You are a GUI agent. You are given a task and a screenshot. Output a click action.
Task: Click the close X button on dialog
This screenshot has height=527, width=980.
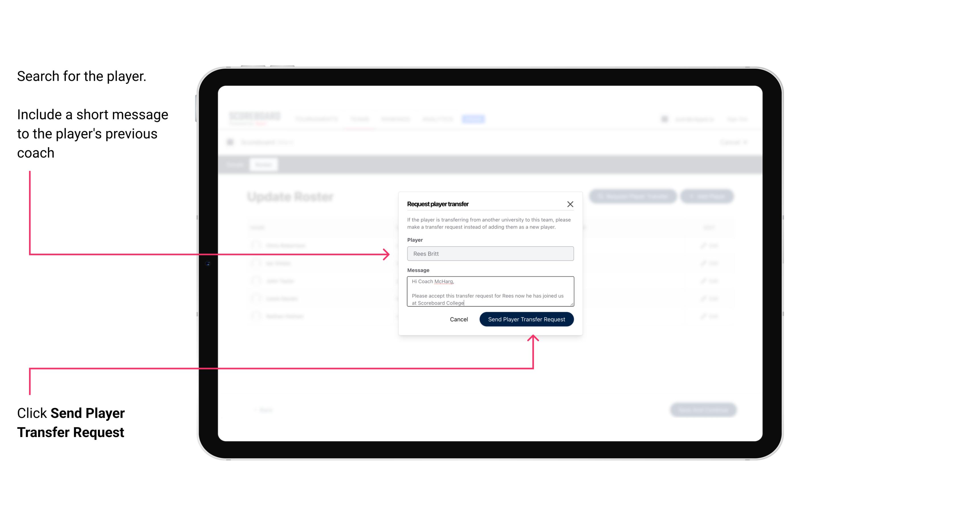click(x=570, y=203)
